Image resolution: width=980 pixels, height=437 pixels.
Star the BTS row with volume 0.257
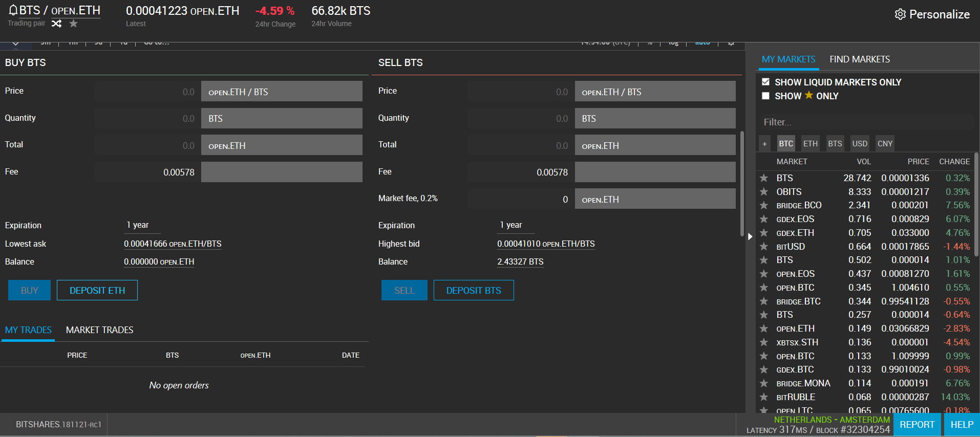pyautogui.click(x=764, y=315)
